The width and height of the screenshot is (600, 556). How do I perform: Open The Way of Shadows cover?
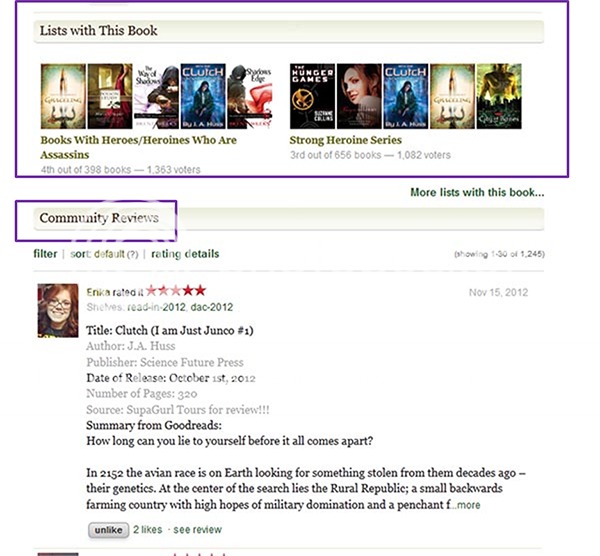tap(157, 96)
